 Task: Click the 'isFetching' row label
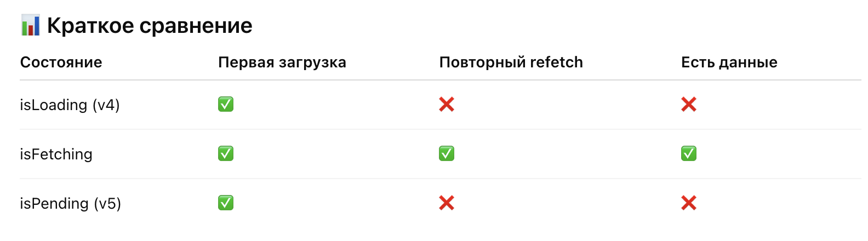[x=56, y=154]
